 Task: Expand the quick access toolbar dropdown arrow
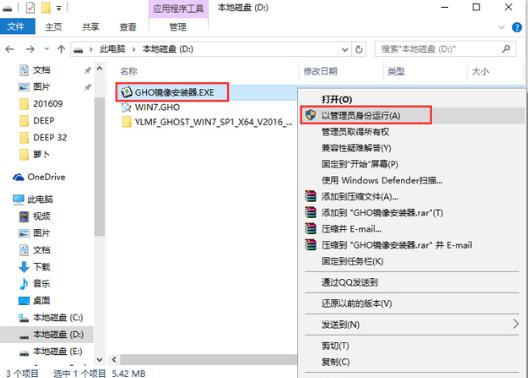(59, 8)
